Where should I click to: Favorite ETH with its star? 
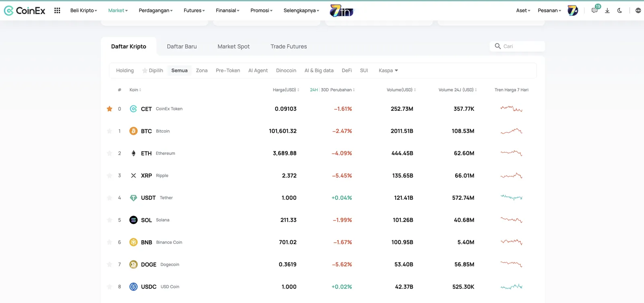pyautogui.click(x=109, y=153)
